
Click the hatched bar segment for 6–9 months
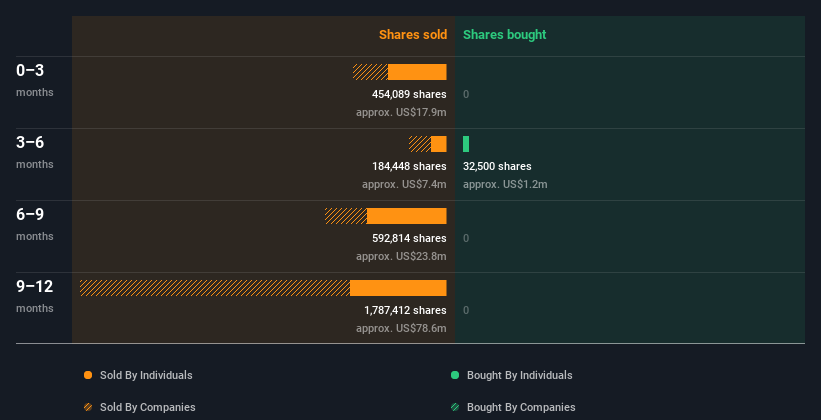pyautogui.click(x=346, y=216)
